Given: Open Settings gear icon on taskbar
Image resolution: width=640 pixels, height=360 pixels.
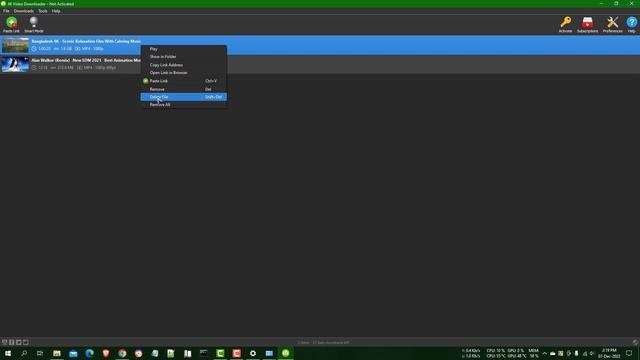Looking at the screenshot, I should 253,353.
